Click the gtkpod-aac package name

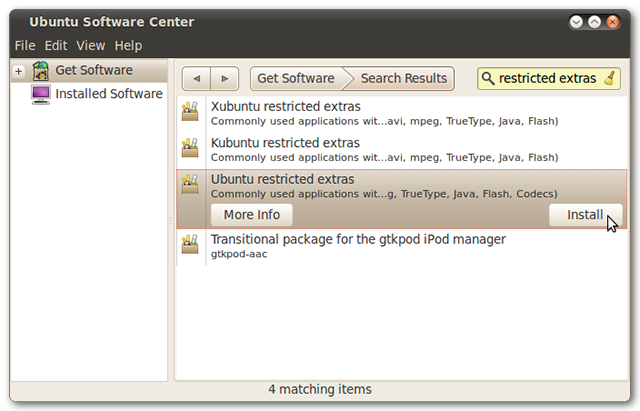(239, 254)
